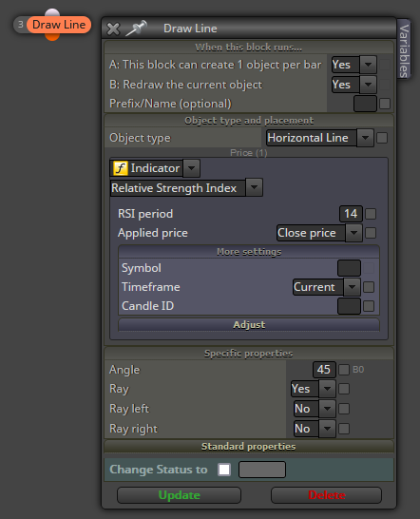
Task: Toggle the RSI period checkbox
Action: click(371, 214)
